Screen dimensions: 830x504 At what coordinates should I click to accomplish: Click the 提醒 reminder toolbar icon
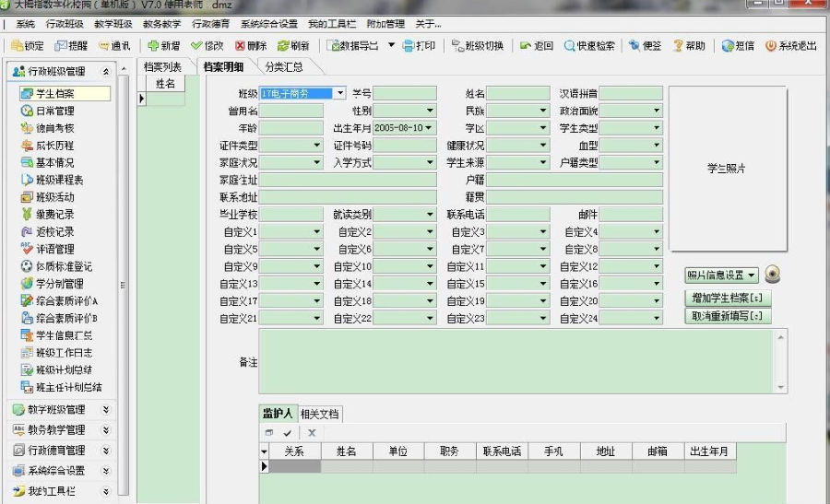coord(61,46)
